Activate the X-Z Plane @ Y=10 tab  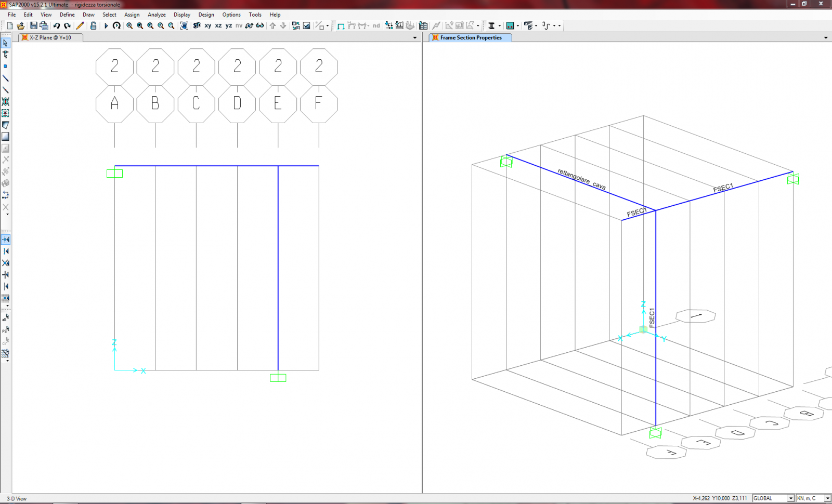point(50,37)
